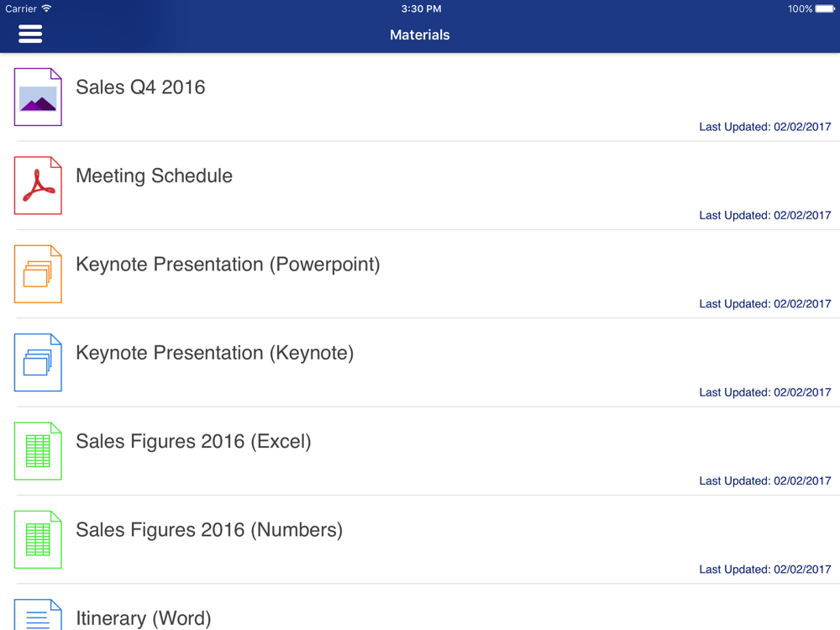The width and height of the screenshot is (840, 630).
Task: Tap the Numbers spreadsheet file icon
Action: point(38,539)
